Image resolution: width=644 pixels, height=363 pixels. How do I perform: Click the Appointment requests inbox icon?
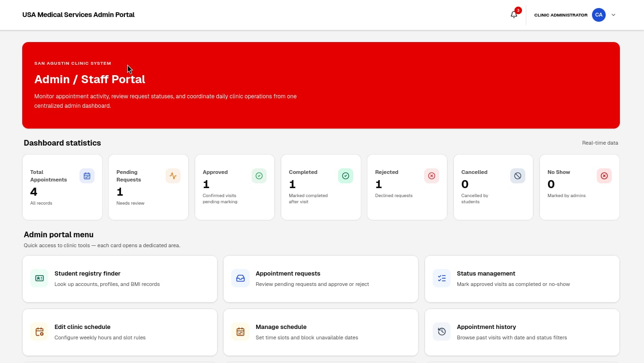click(240, 278)
